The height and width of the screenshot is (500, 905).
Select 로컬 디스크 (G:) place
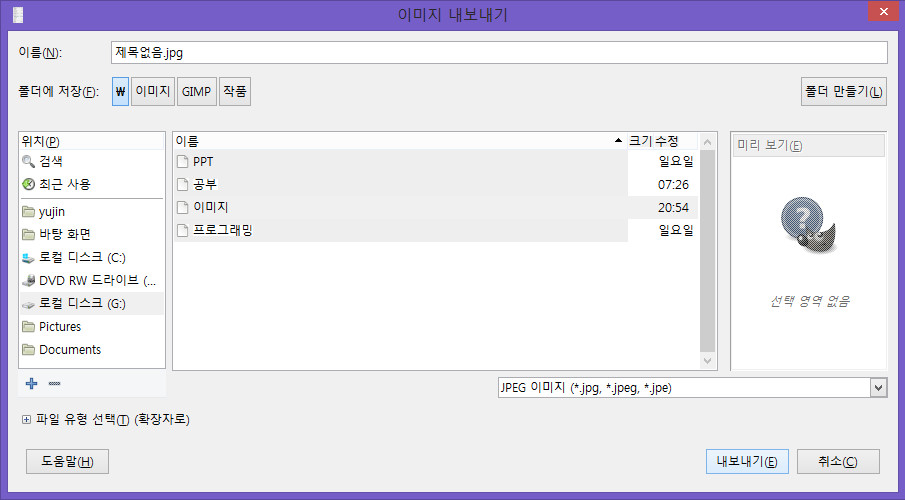click(x=92, y=304)
